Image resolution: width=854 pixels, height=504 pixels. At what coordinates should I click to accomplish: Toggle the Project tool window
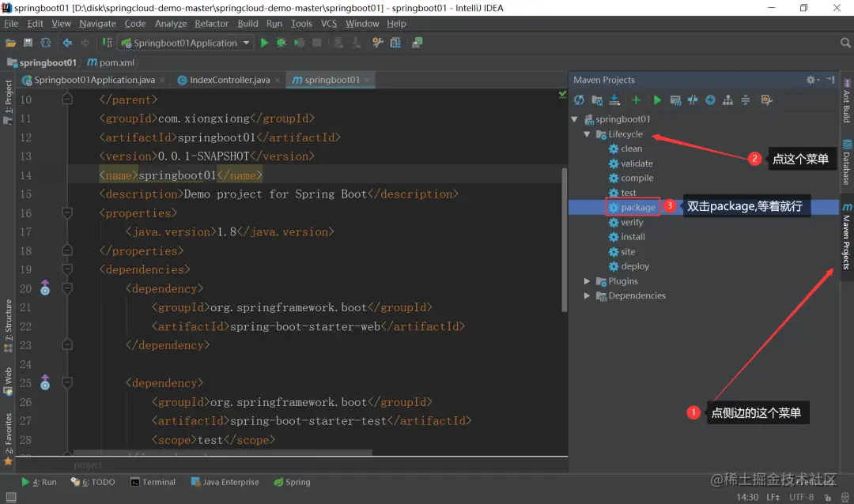[8, 102]
